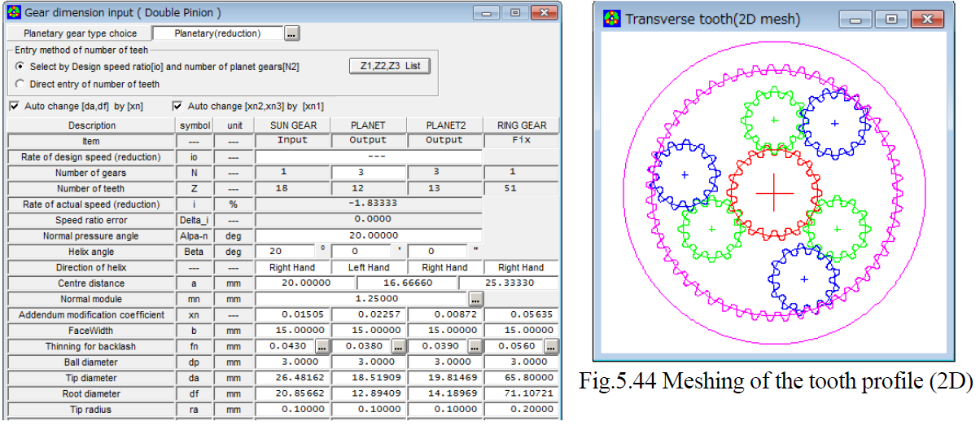Click Gear dimension input window app icon
This screenshot has height=439, width=980.
click(14, 11)
